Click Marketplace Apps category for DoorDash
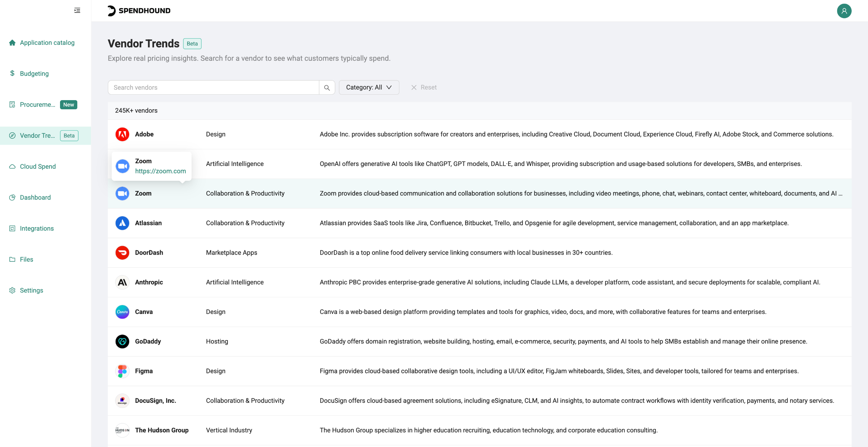Screen dimensions: 868x447 pyautogui.click(x=232, y=253)
